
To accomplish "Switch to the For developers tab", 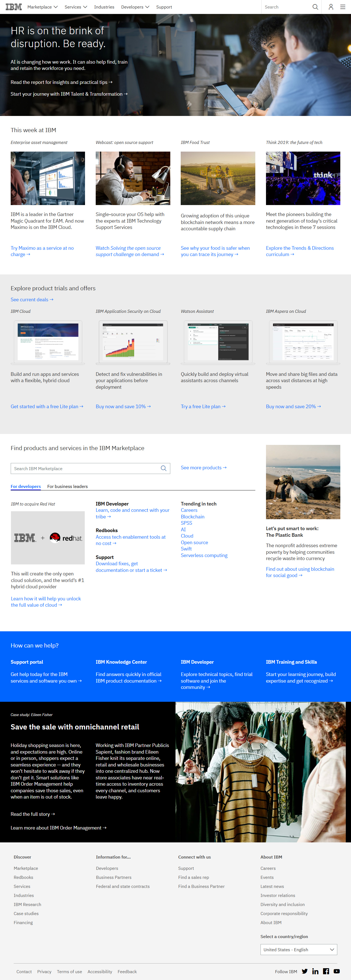I will pyautogui.click(x=26, y=486).
